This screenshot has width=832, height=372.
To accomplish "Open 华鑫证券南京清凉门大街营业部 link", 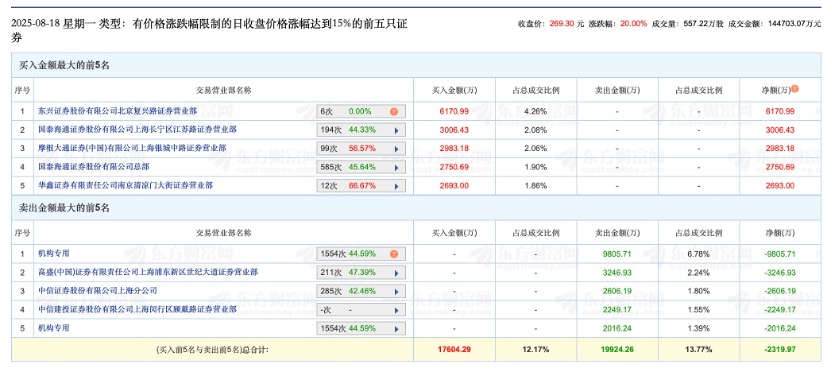I will tap(126, 185).
